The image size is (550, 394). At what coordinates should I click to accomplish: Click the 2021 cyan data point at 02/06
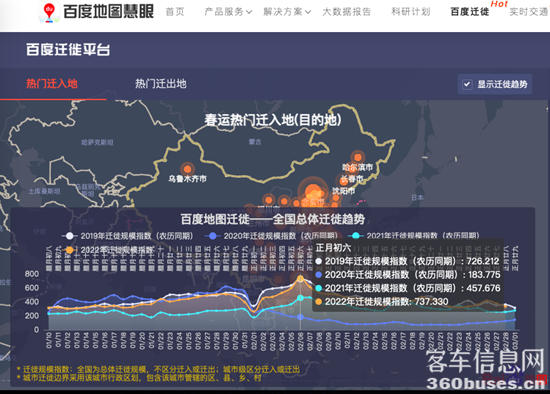[300, 298]
